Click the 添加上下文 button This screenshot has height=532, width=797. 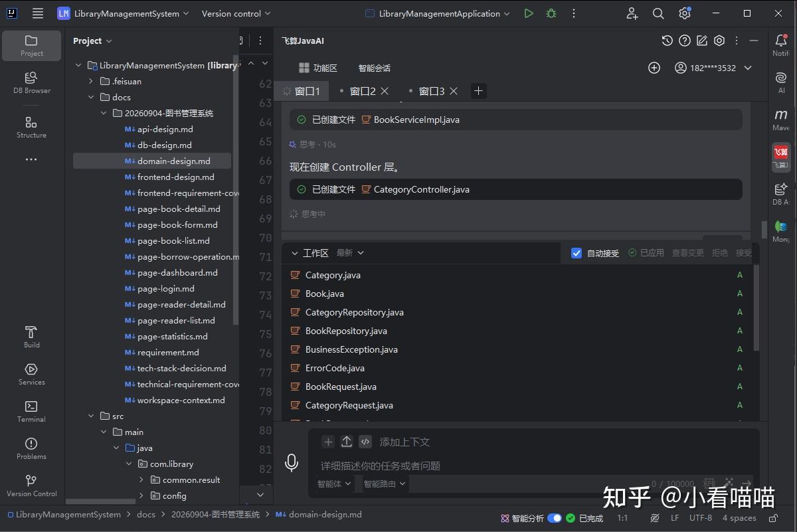point(404,442)
